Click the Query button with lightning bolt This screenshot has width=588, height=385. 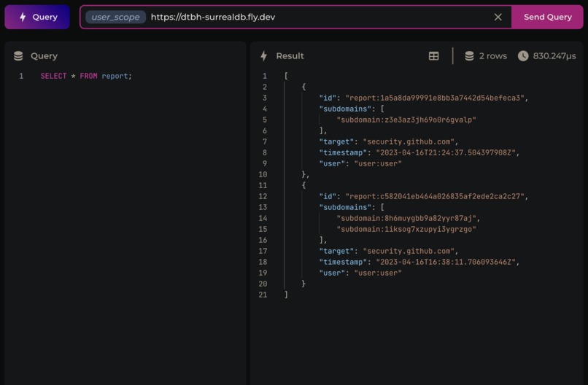[37, 17]
